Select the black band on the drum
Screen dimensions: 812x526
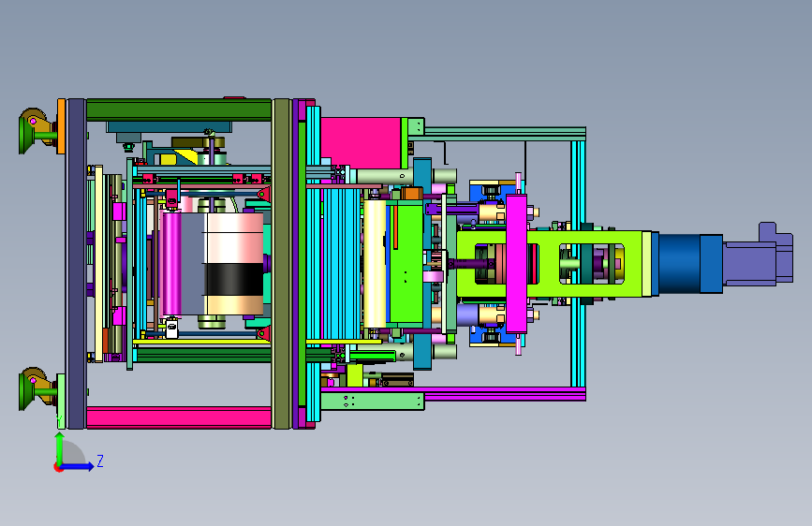pos(234,280)
